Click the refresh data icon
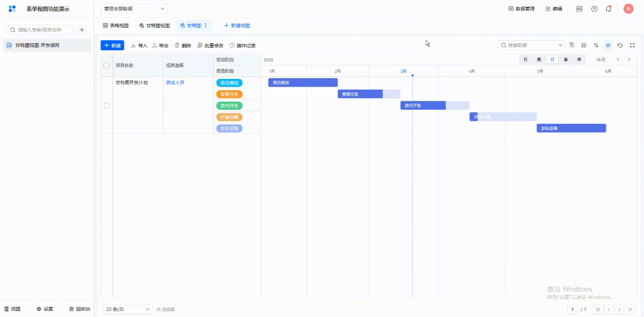644x317 pixels. coord(620,45)
